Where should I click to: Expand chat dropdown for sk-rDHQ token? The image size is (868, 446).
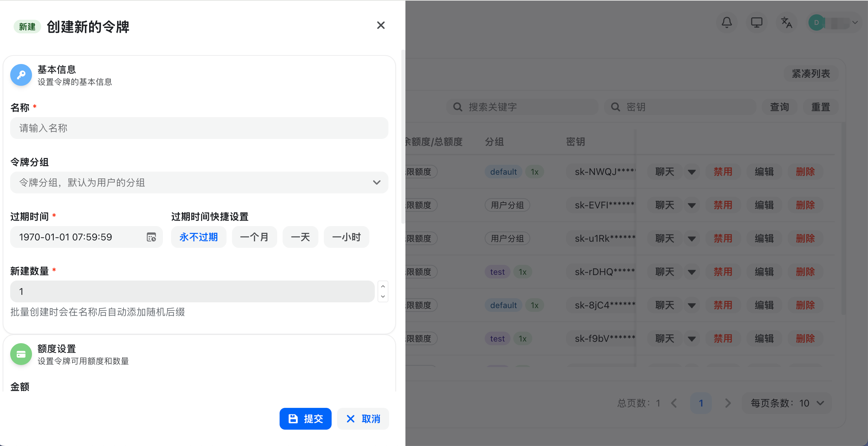click(x=691, y=272)
